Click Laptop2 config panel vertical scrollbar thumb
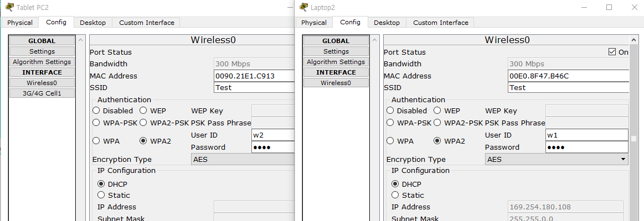Image resolution: width=644 pixels, height=221 pixels. (633, 139)
